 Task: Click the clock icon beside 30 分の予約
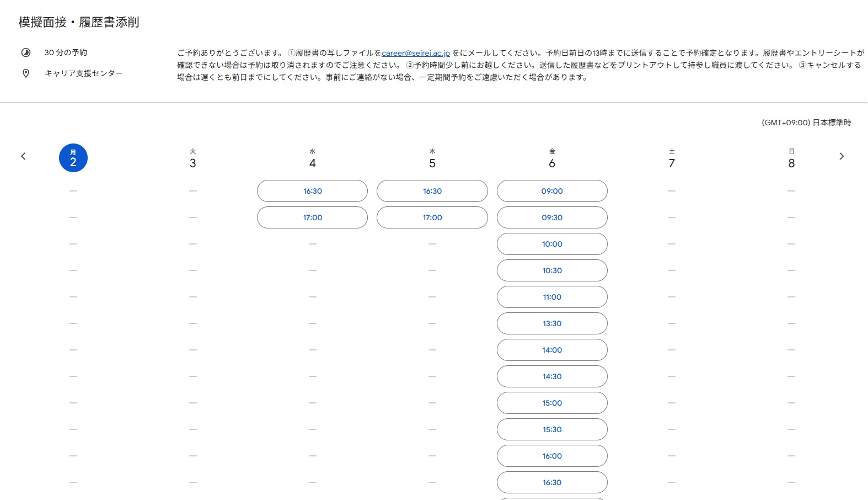click(26, 52)
